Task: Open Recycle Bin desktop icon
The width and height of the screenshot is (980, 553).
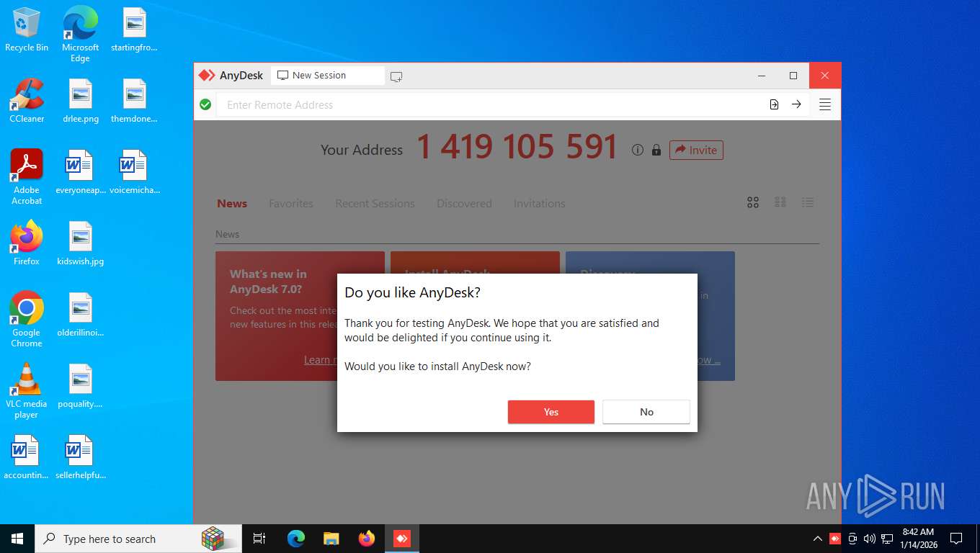Action: 27,30
